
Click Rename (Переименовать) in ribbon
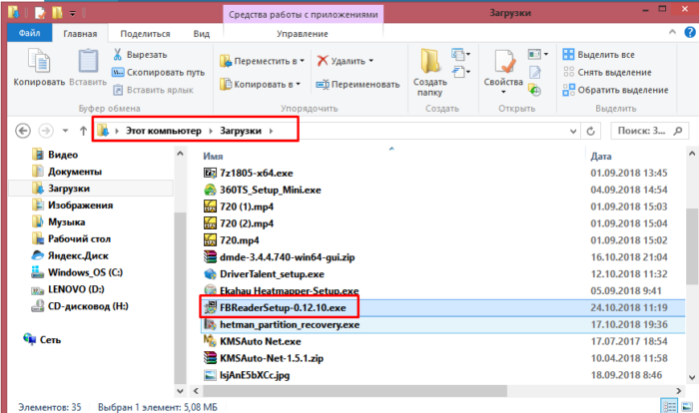tap(358, 84)
